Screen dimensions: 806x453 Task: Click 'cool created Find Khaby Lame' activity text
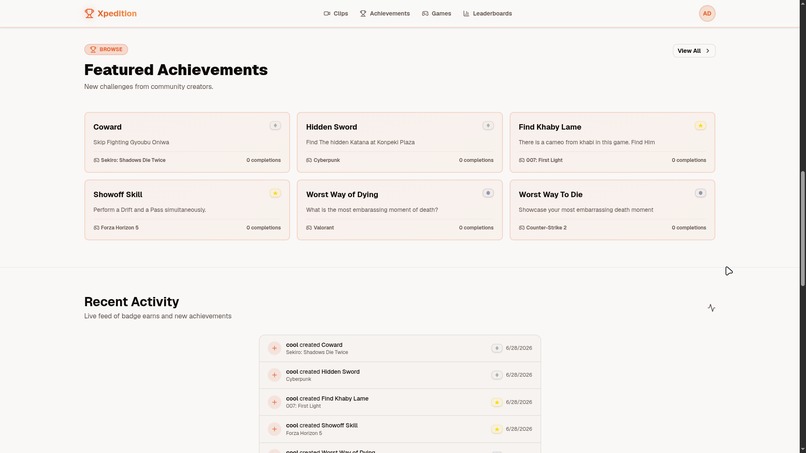(327, 398)
